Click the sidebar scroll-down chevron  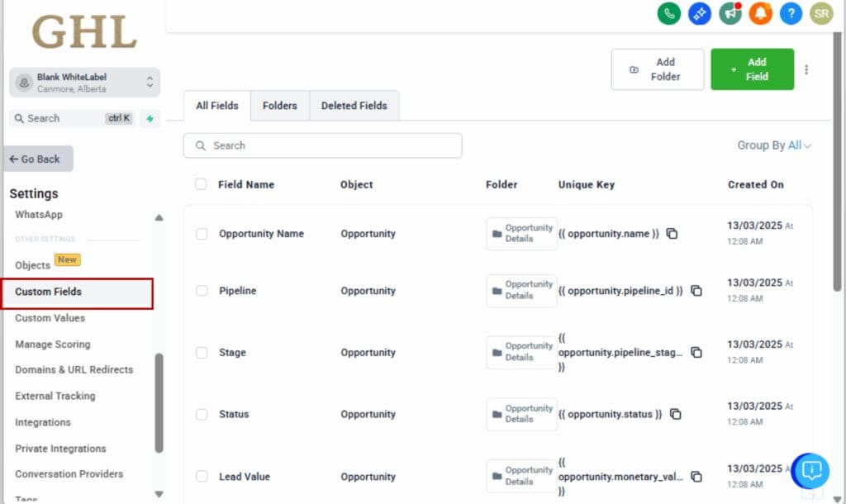click(x=159, y=494)
